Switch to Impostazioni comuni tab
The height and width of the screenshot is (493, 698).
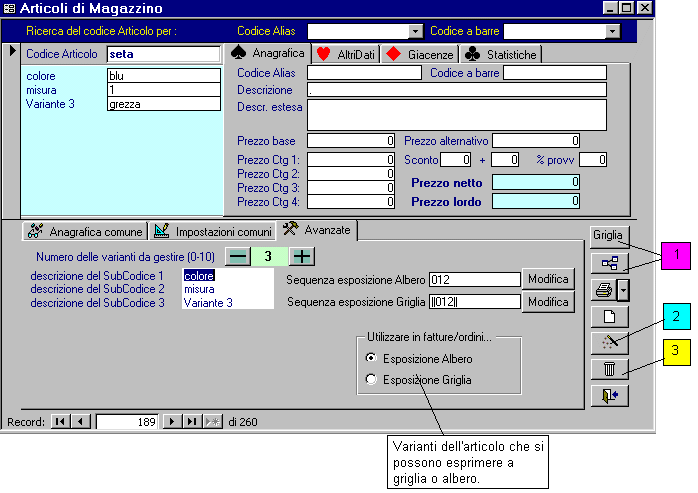click(212, 232)
